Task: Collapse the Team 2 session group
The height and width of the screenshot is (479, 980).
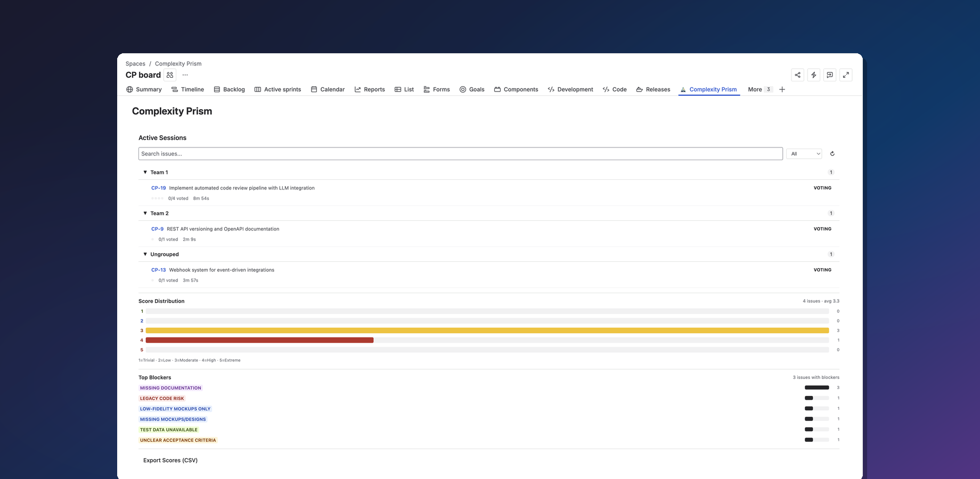Action: point(145,213)
